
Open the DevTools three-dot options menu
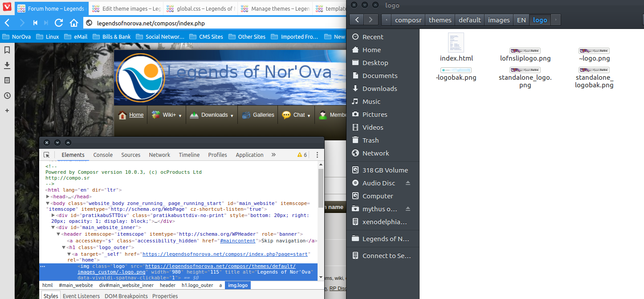click(317, 155)
